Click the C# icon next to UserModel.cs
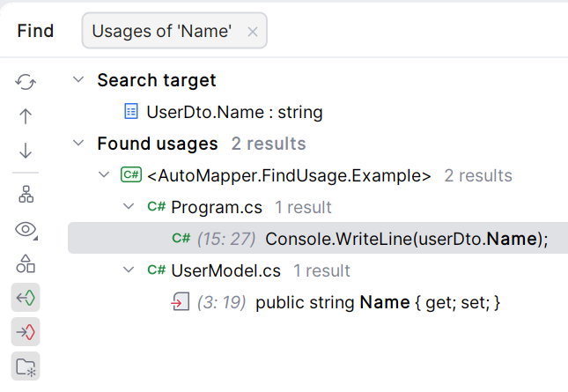Screen dimensions: 568x392 tap(157, 270)
